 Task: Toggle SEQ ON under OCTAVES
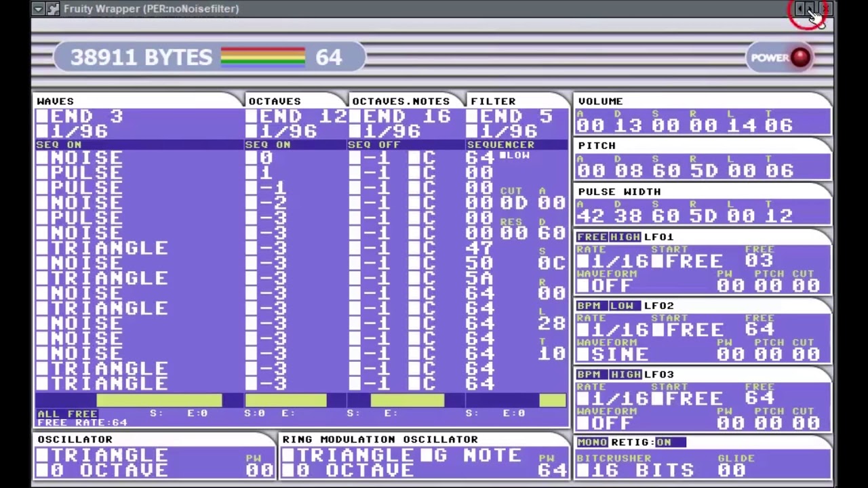click(268, 144)
